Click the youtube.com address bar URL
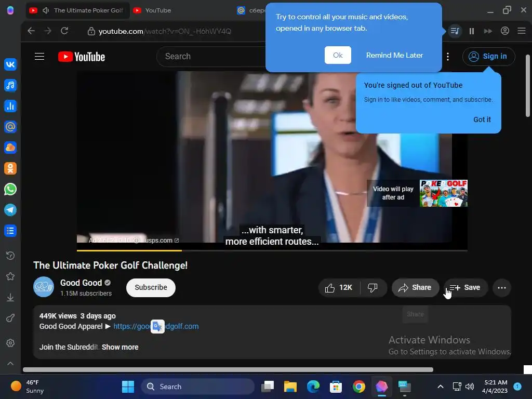The image size is (532, 399). coord(165,31)
